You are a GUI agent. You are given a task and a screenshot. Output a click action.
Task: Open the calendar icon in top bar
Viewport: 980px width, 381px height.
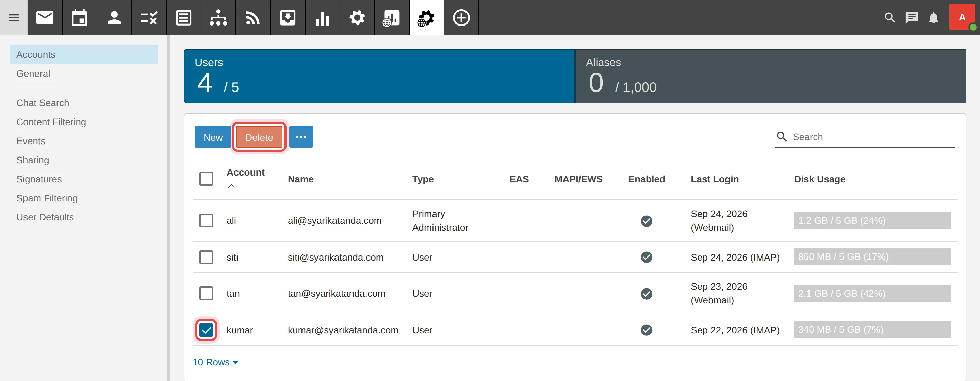(80, 17)
